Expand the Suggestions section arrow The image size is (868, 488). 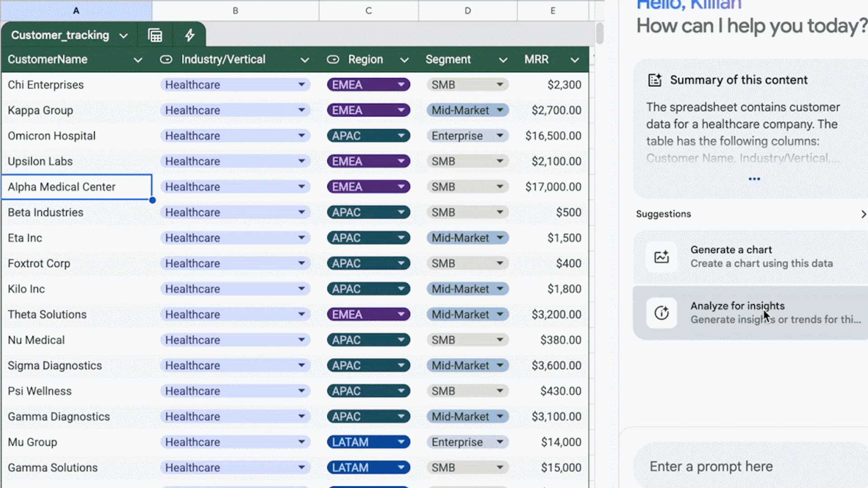pyautogui.click(x=863, y=214)
